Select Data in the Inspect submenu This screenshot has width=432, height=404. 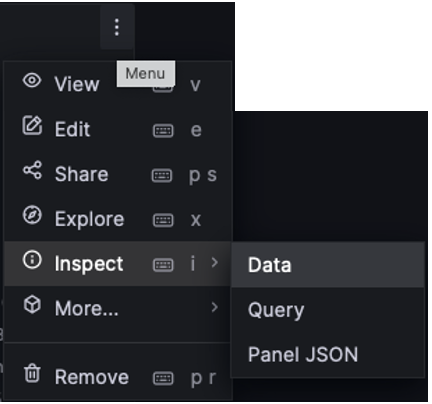click(328, 265)
